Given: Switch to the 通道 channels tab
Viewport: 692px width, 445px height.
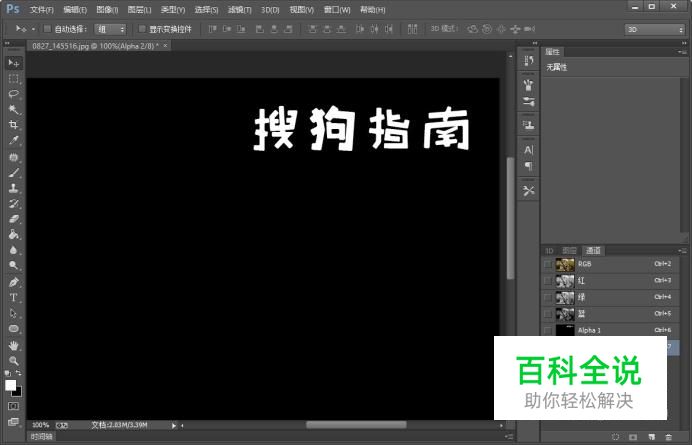Looking at the screenshot, I should [x=593, y=251].
